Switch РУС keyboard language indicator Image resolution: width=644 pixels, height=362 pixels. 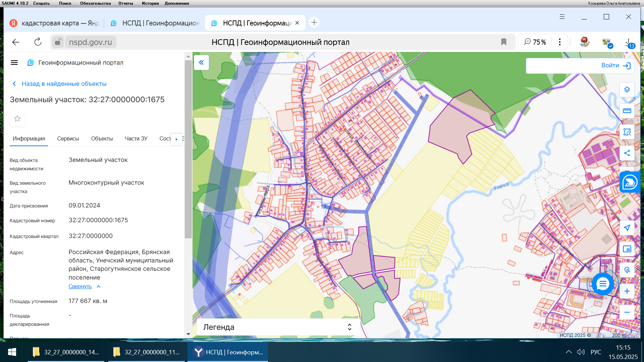596,352
